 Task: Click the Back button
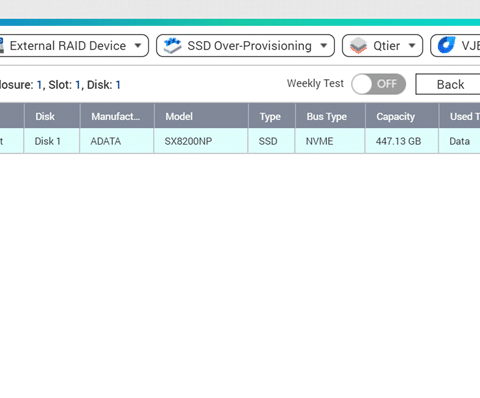[448, 84]
